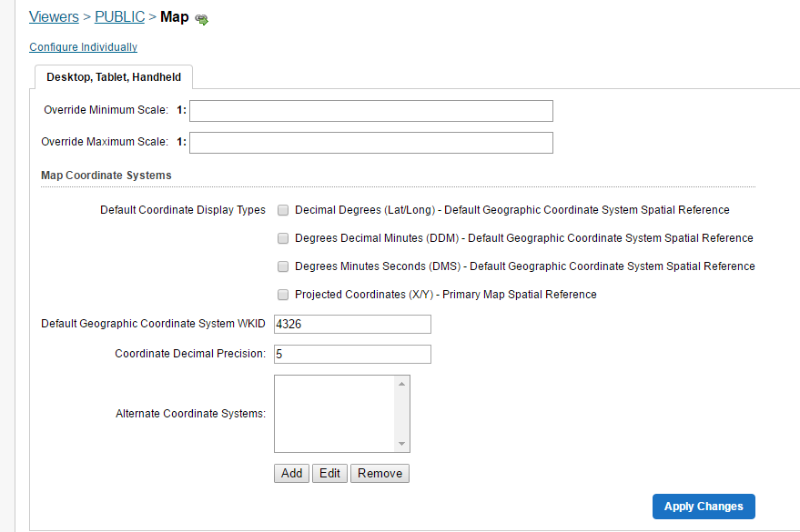This screenshot has width=800, height=532.
Task: Click the Edit button
Action: point(329,474)
